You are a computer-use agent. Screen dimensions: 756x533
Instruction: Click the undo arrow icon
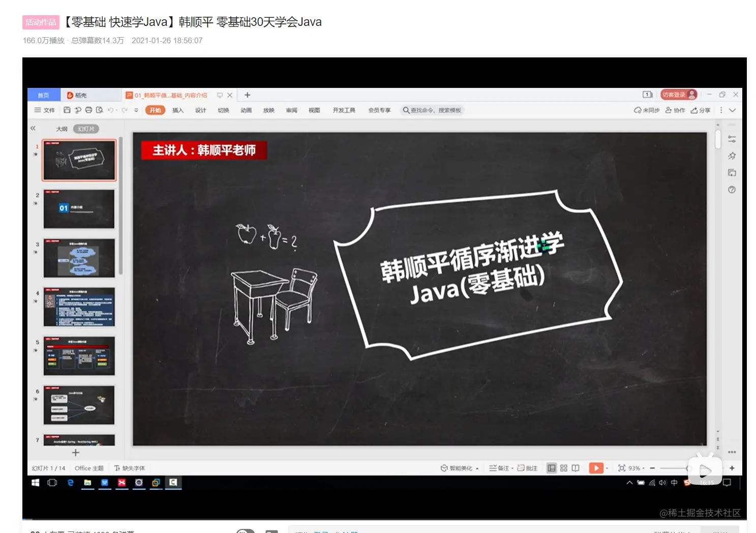coord(110,110)
